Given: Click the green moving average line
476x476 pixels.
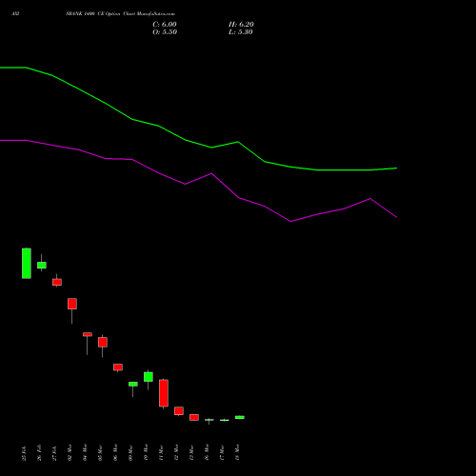Looking at the screenshot, I should (x=198, y=144).
